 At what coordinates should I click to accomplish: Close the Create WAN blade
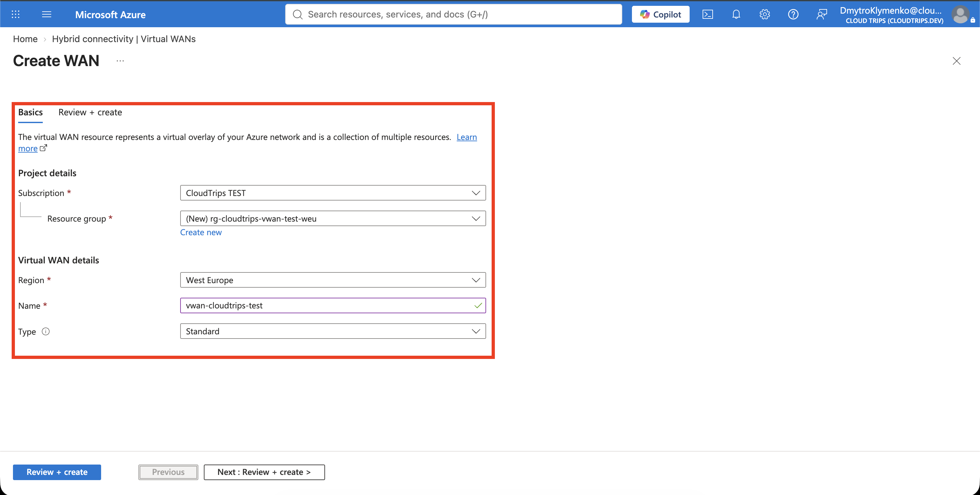click(956, 61)
